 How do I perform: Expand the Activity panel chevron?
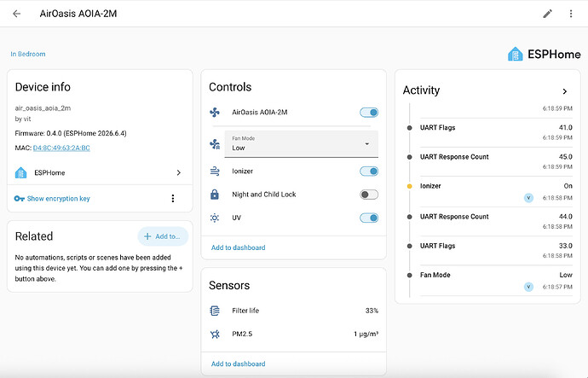coord(565,91)
